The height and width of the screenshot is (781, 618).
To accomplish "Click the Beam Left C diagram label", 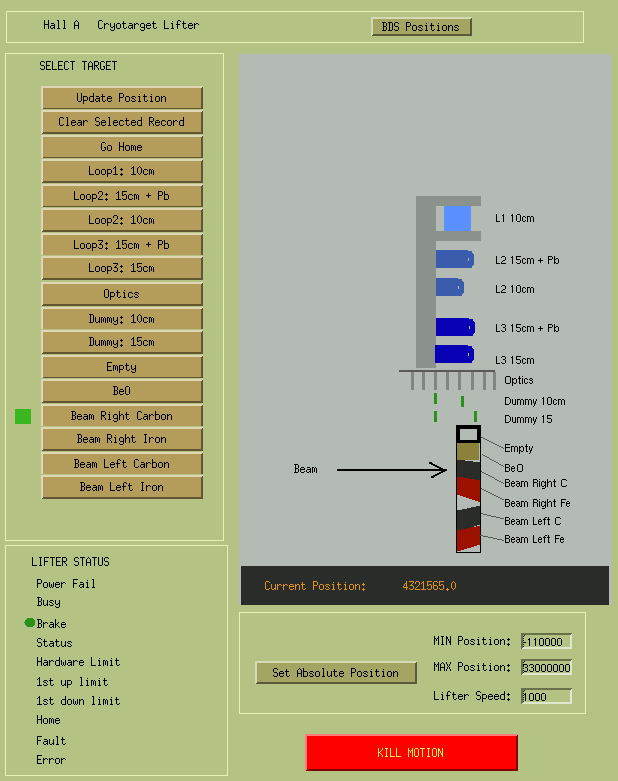I will pos(533,521).
